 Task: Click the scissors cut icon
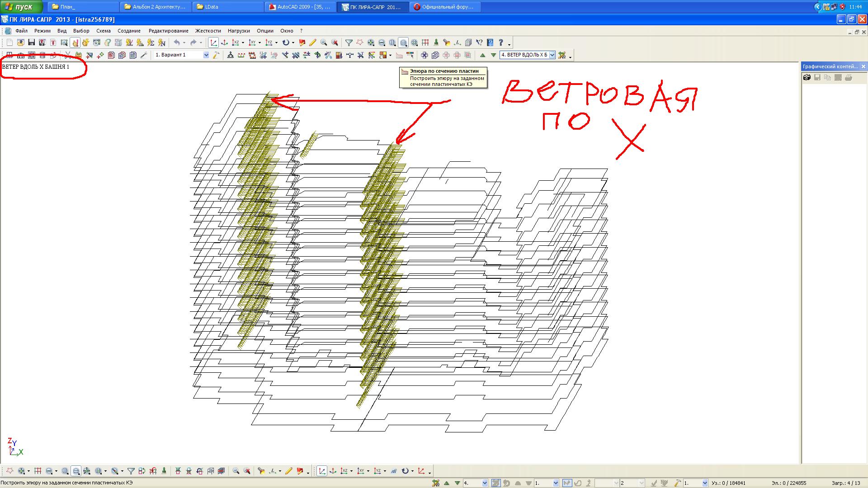tap(67, 55)
